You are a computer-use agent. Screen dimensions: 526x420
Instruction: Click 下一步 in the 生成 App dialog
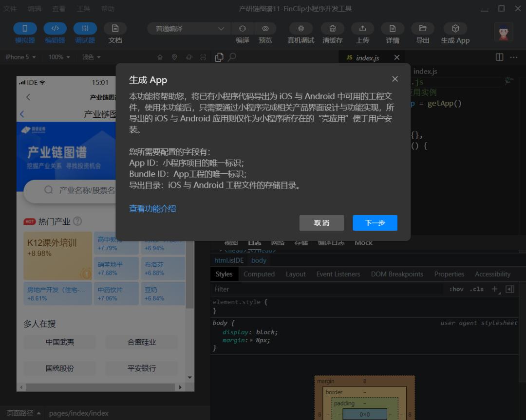[x=375, y=223]
